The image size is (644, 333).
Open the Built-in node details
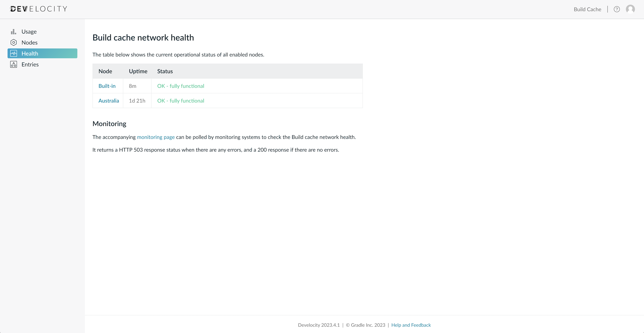tap(107, 86)
